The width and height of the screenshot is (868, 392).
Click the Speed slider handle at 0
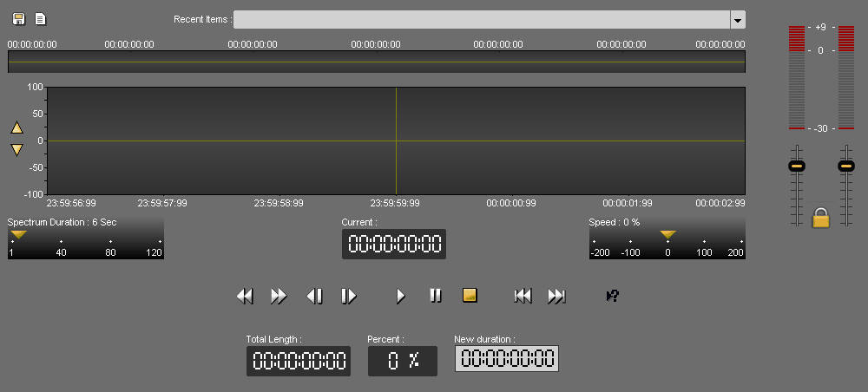(667, 234)
